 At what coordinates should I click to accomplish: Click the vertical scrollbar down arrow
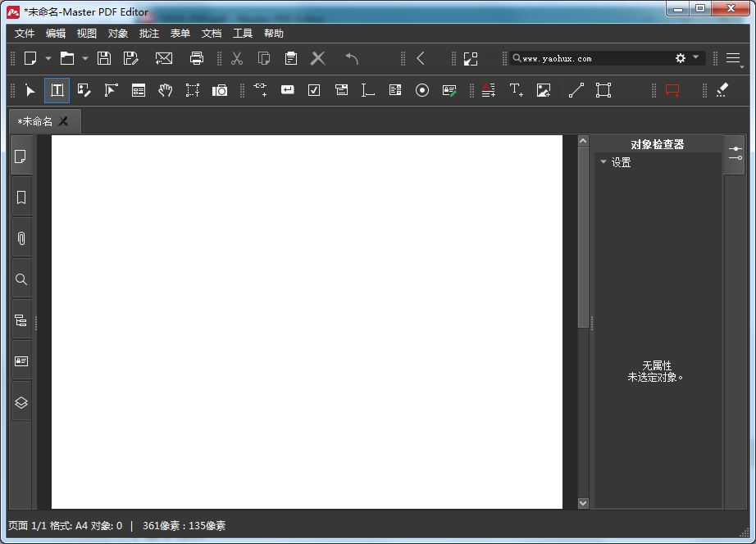[x=583, y=503]
